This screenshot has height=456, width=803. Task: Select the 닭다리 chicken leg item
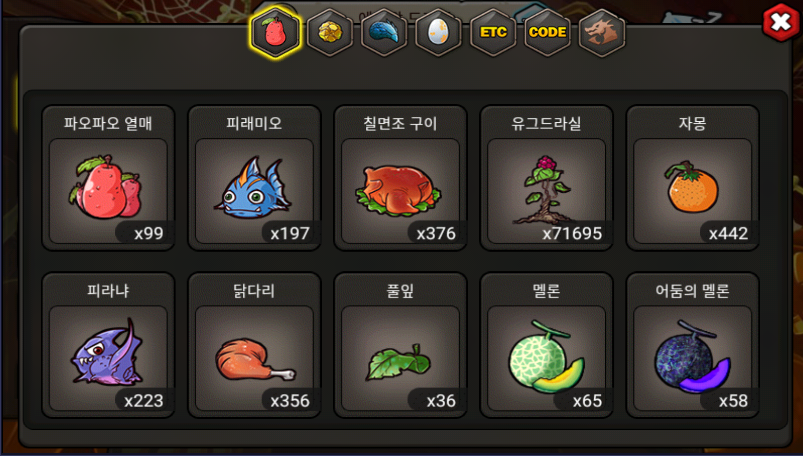[x=255, y=345]
